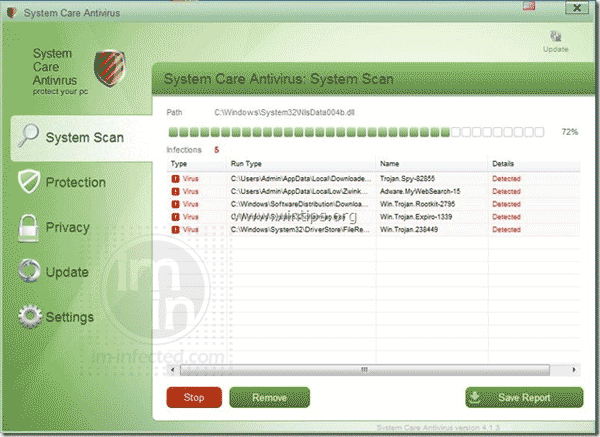This screenshot has height=437, width=600.
Task: Click virus icon for Win.Trojan.Rootkit-2795 row
Action: pos(175,204)
